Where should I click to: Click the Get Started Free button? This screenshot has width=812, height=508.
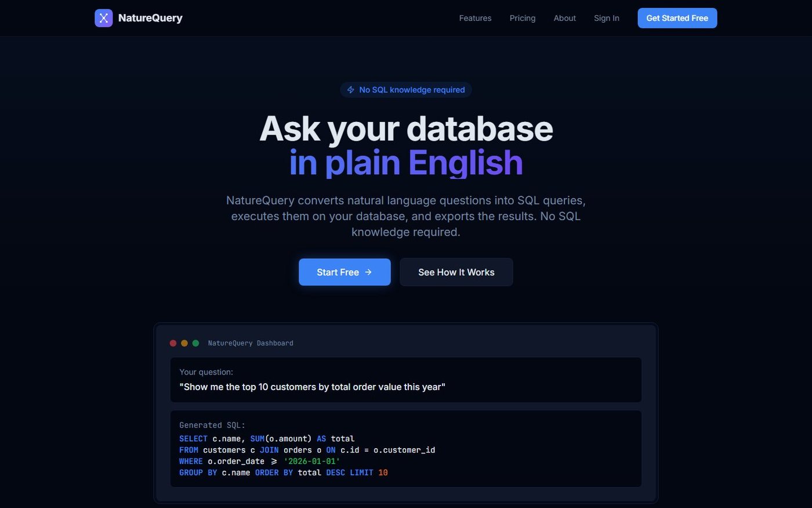677,18
